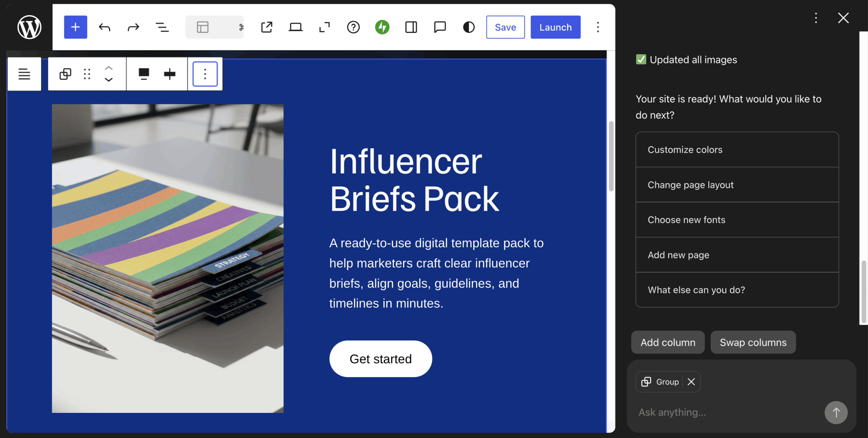The height and width of the screenshot is (438, 868).
Task: Open the block inserter
Action: pyautogui.click(x=75, y=27)
